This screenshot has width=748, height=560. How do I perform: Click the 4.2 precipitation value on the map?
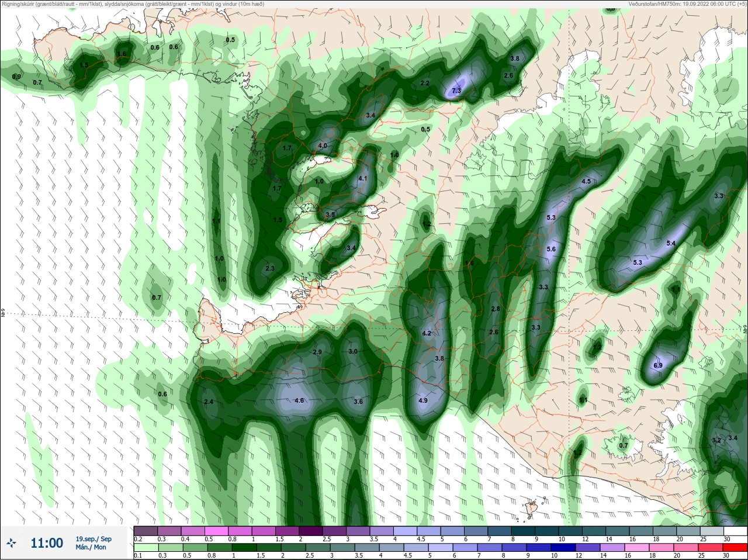pos(427,333)
